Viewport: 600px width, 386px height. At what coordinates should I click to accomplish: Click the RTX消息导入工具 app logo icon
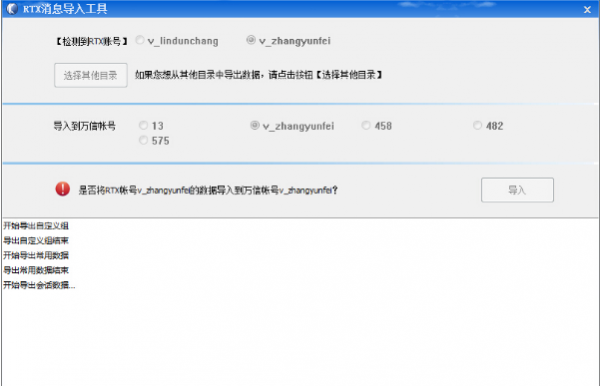click(x=12, y=8)
